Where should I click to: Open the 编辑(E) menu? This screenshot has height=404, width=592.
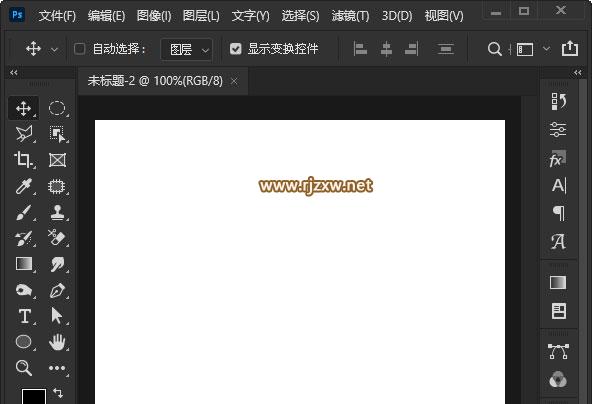coord(106,15)
